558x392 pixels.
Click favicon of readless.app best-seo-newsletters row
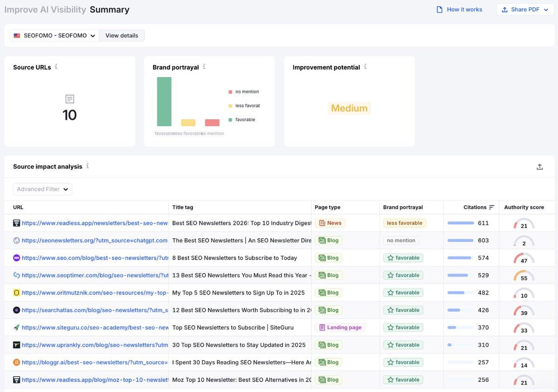[x=16, y=223]
